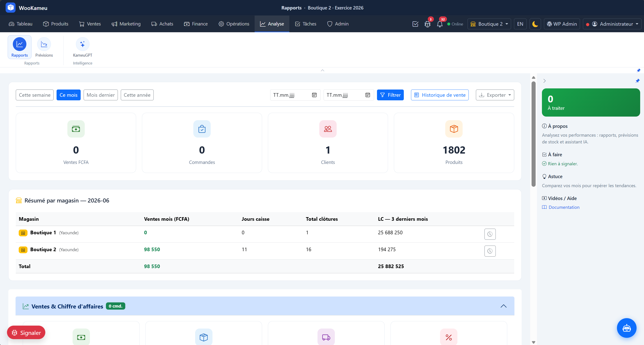The height and width of the screenshot is (345, 644).
Task: Open the notifications bell with 32 alerts
Action: coord(440,24)
